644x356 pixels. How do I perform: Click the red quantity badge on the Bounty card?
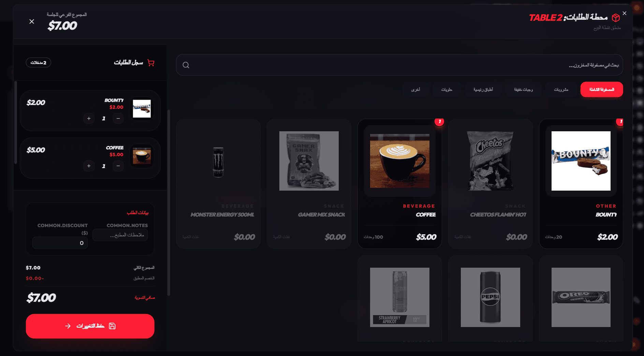[620, 121]
